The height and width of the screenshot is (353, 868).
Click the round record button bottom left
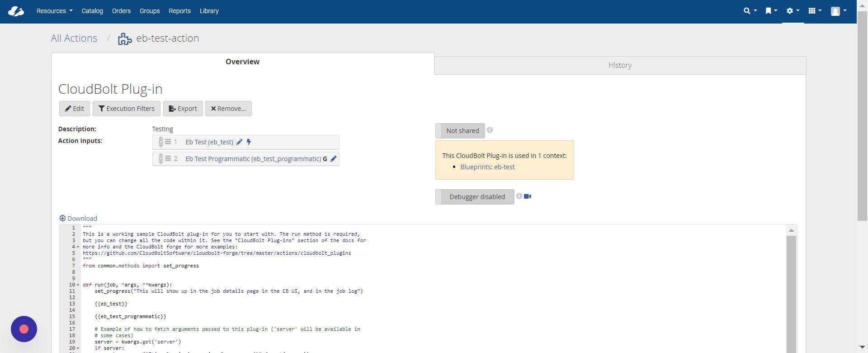coord(24,329)
